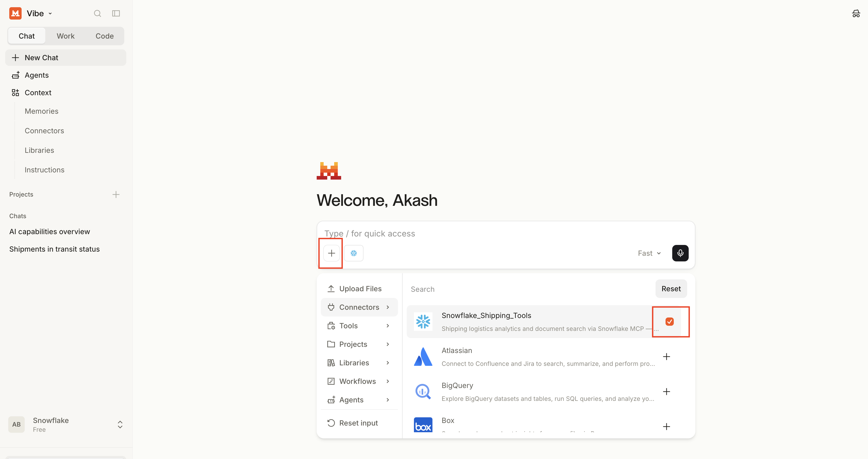Expand the Connectors submenu
Viewport: 868px width, 459px height.
click(359, 307)
